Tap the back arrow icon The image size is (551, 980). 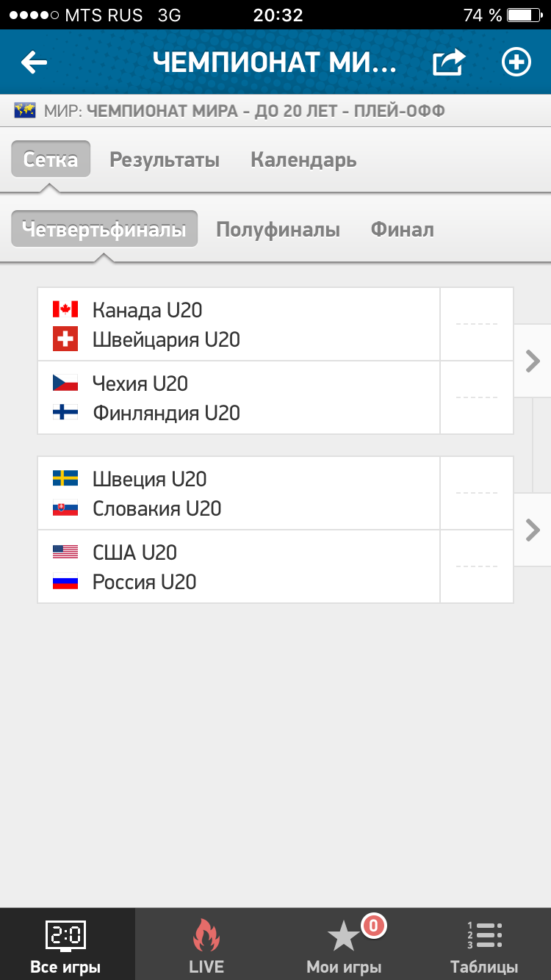[34, 62]
